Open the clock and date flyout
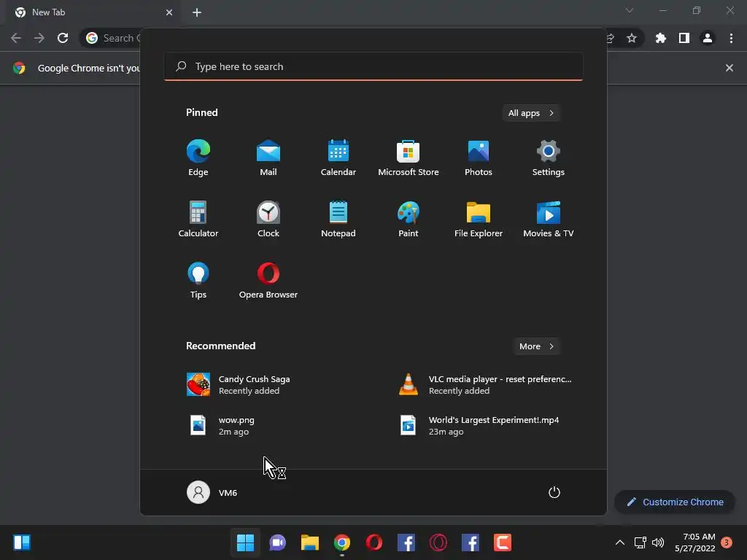 [695, 542]
